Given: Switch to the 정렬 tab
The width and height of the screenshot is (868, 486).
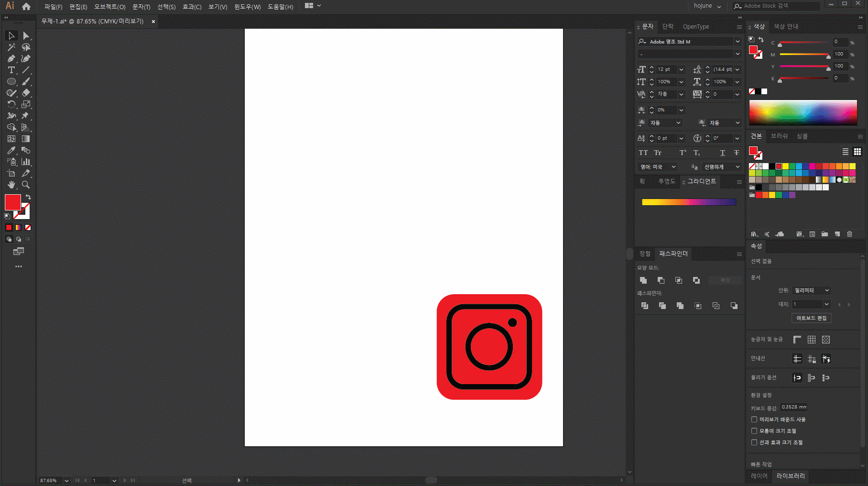Looking at the screenshot, I should click(645, 254).
